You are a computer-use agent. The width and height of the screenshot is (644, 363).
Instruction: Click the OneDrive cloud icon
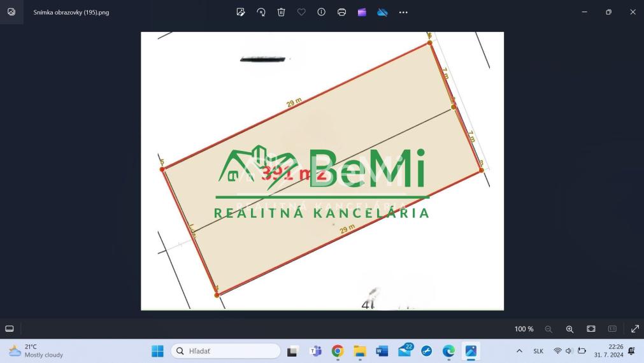(382, 12)
